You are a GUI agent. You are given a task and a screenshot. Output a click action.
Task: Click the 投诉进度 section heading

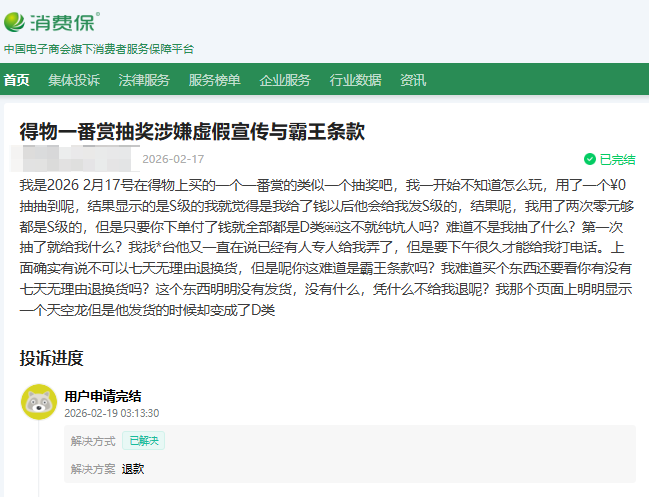point(51,357)
